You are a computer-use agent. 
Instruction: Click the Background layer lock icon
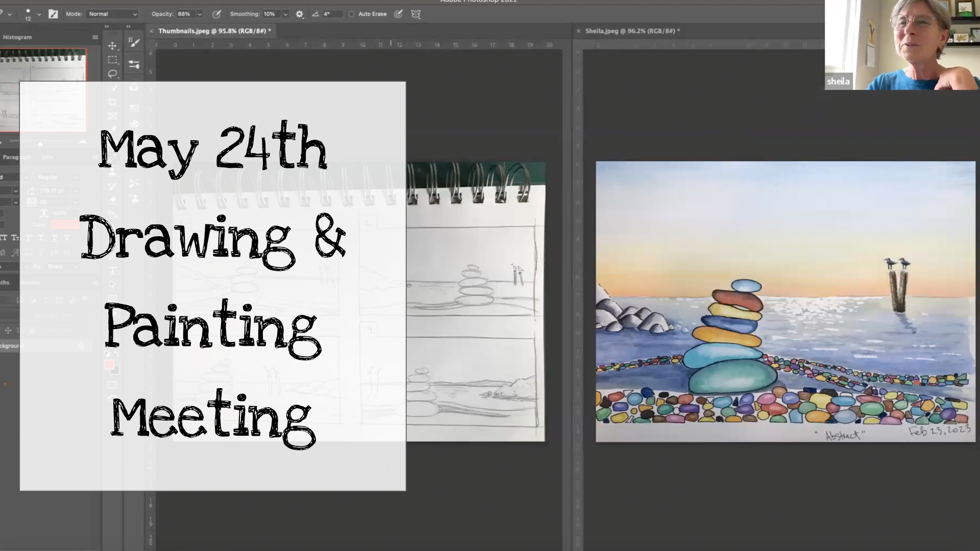tap(80, 346)
